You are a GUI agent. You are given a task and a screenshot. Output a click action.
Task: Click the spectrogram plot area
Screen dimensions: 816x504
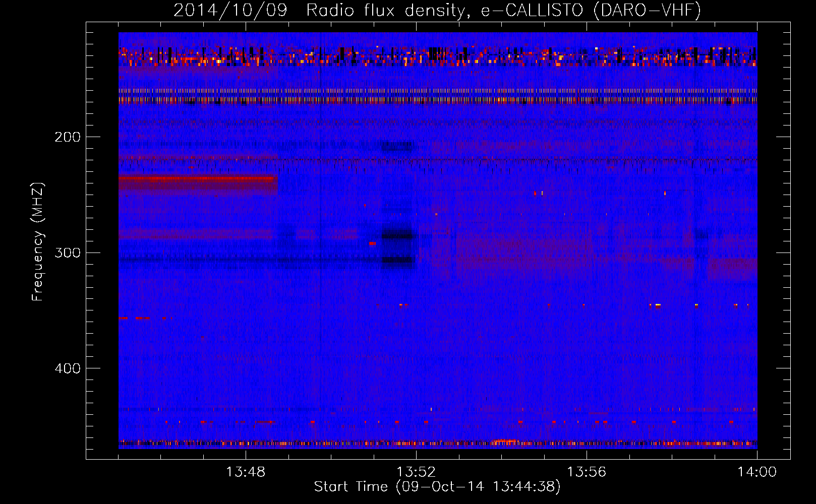click(x=438, y=240)
